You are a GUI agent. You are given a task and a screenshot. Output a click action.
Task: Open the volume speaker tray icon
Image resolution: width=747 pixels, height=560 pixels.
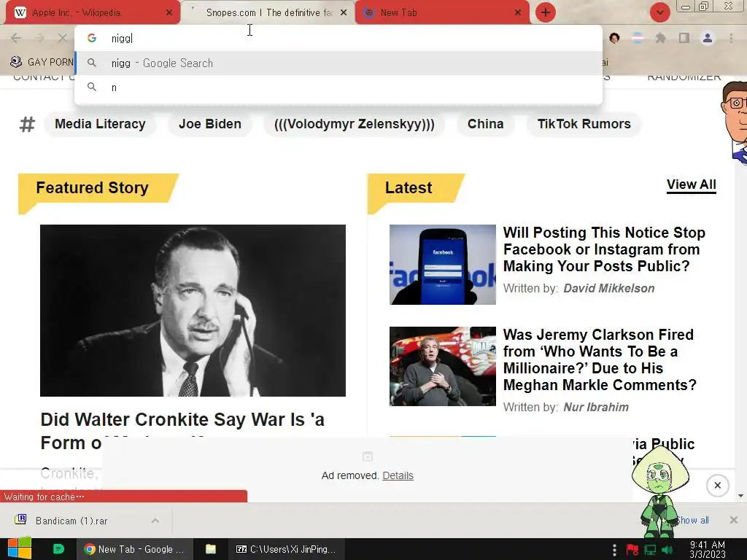667,550
